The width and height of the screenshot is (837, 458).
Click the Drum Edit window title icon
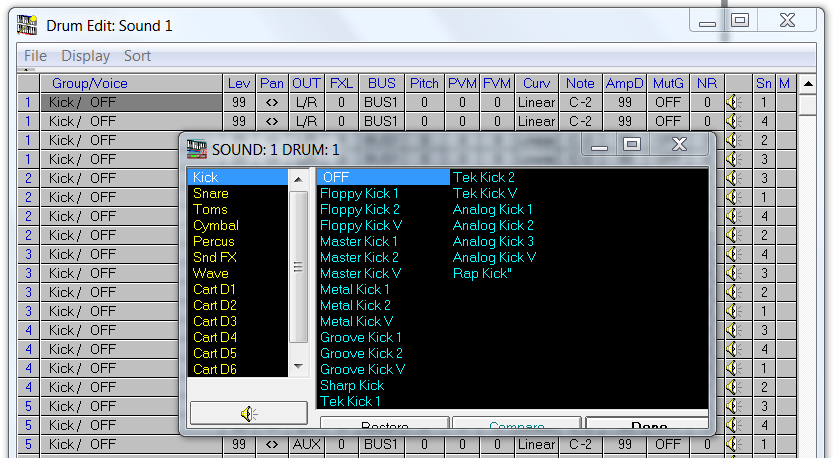click(29, 25)
